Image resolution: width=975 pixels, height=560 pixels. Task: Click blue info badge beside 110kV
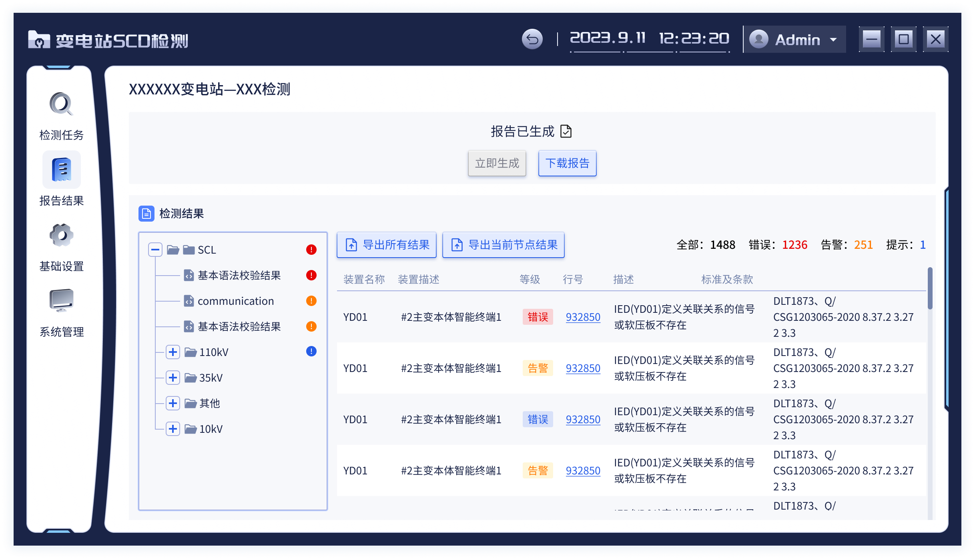click(x=311, y=352)
